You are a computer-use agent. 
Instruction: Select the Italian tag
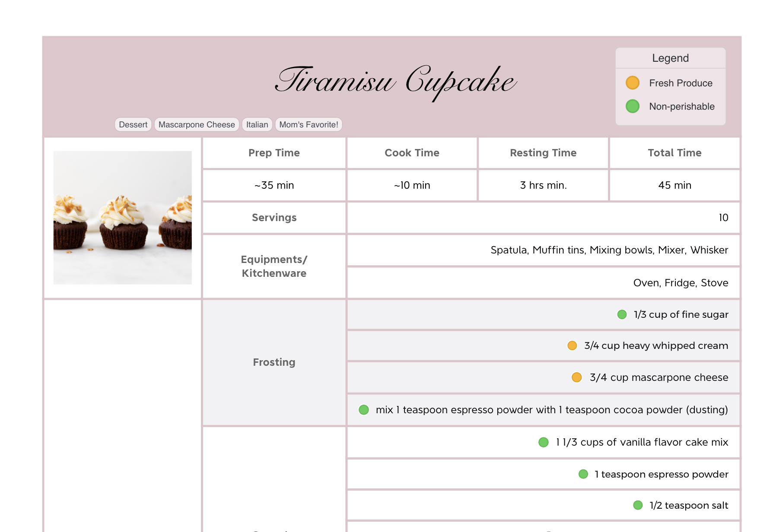tap(257, 124)
